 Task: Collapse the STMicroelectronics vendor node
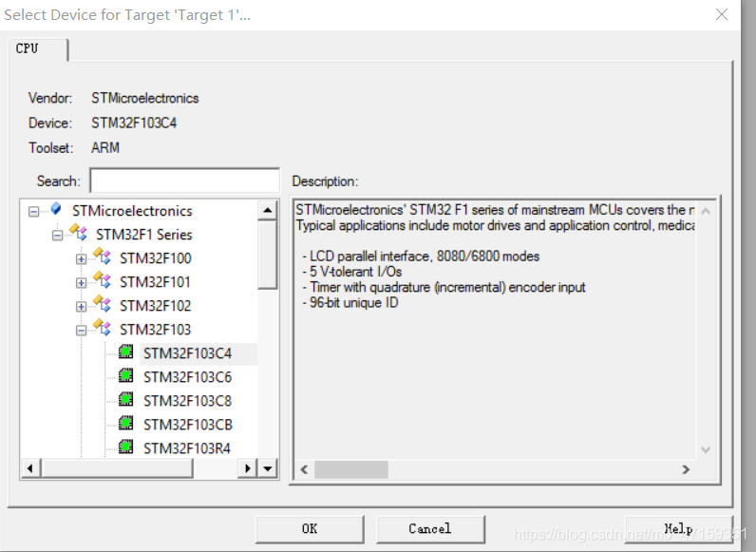(x=34, y=211)
